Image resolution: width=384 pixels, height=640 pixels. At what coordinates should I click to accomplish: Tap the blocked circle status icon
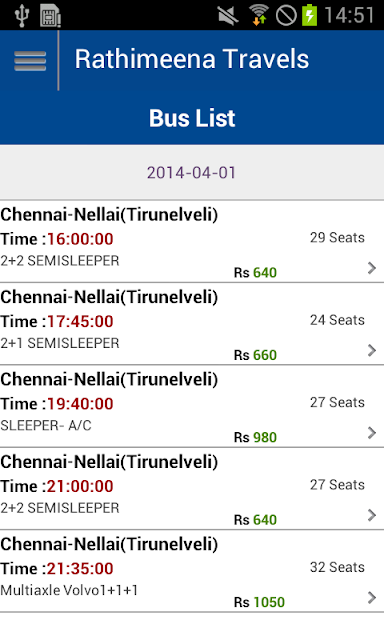[x=286, y=16]
